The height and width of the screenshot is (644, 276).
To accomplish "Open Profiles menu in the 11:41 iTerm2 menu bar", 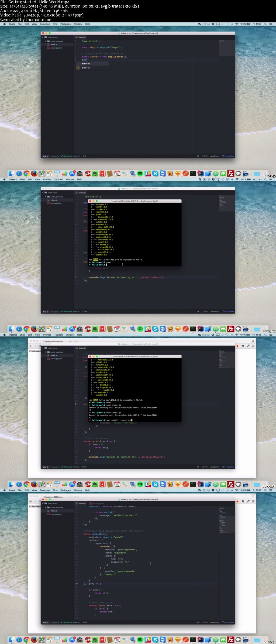I will (47, 179).
